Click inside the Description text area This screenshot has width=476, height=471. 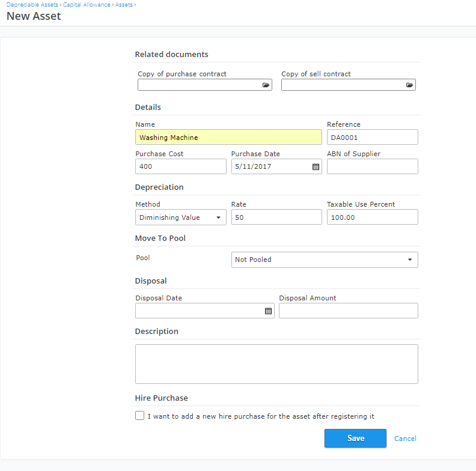[x=276, y=363]
